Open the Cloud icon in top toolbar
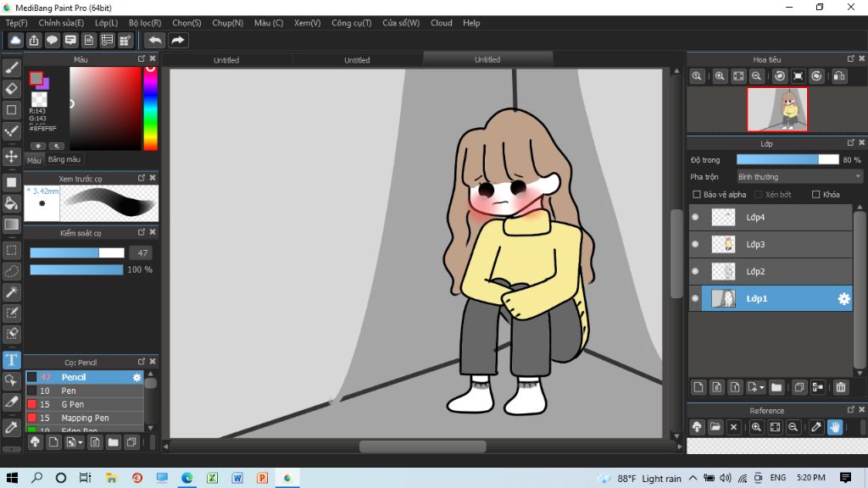The height and width of the screenshot is (488, 868). click(x=15, y=41)
